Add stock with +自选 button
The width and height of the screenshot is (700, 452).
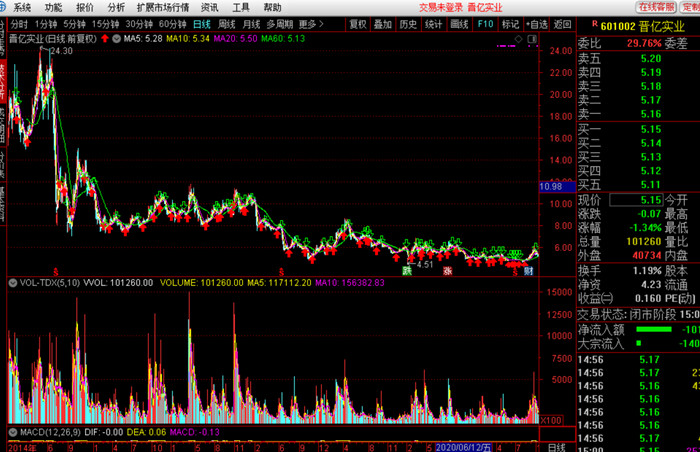pyautogui.click(x=536, y=24)
